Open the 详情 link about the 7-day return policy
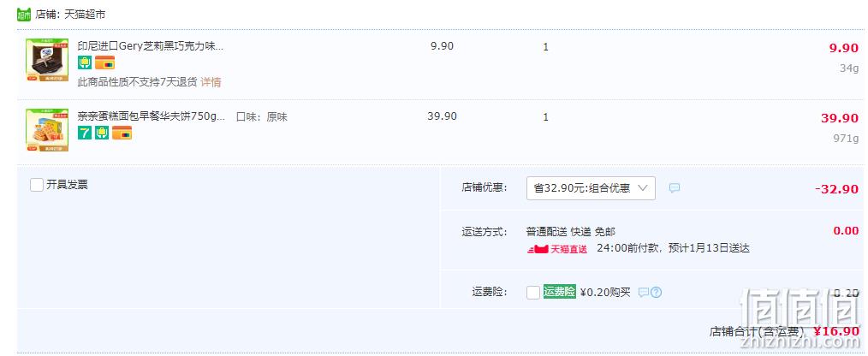Image resolution: width=868 pixels, height=356 pixels. [211, 82]
